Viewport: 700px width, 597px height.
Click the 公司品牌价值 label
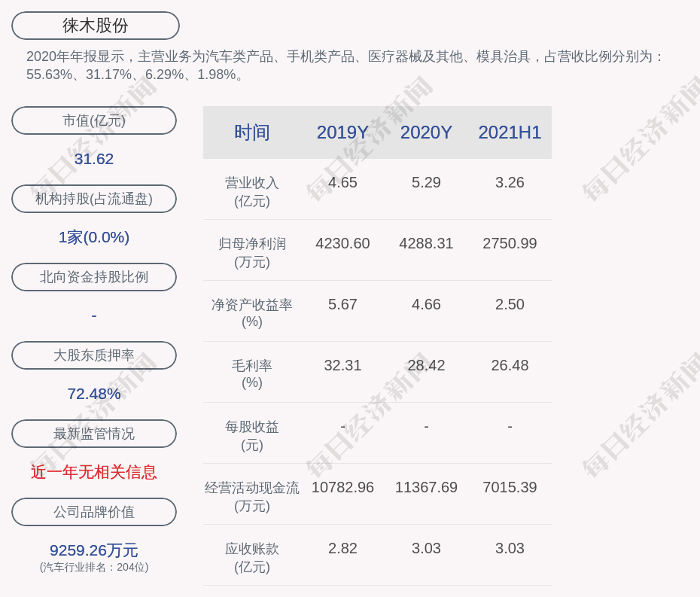[x=94, y=512]
